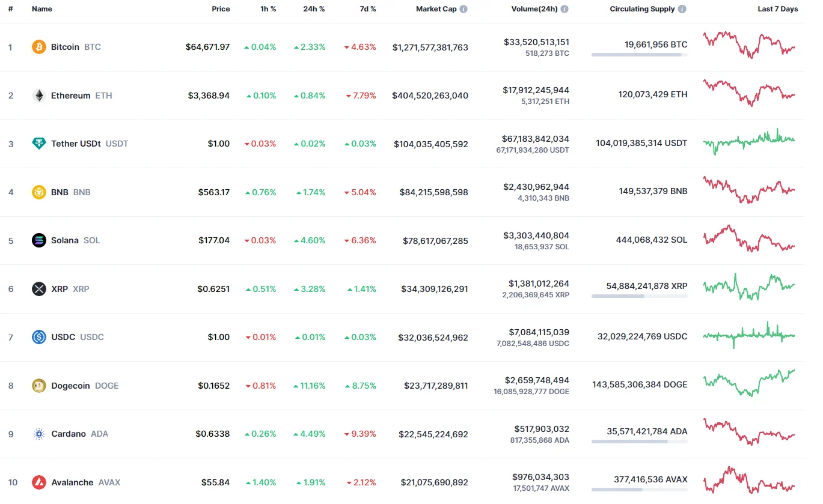Viewport: 823px width, 504px height.
Task: Click Bitcoin's circulating supply progress bar
Action: coord(639,55)
